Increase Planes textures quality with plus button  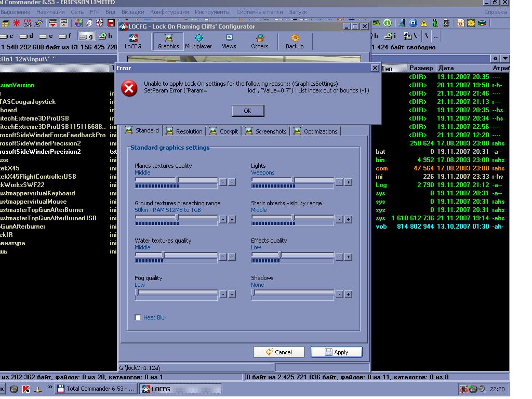pos(232,182)
